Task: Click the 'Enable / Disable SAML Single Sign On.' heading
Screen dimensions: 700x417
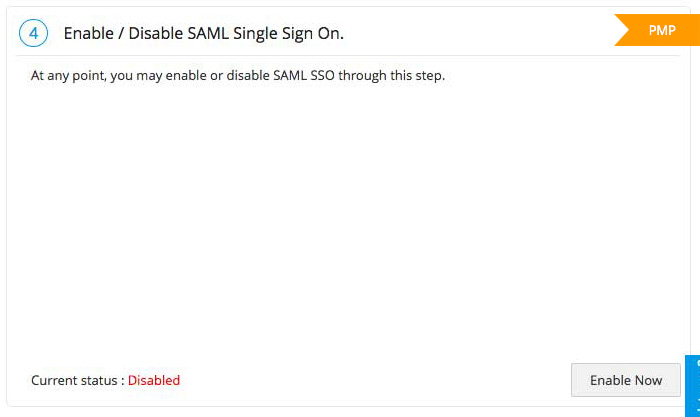Action: (x=203, y=33)
